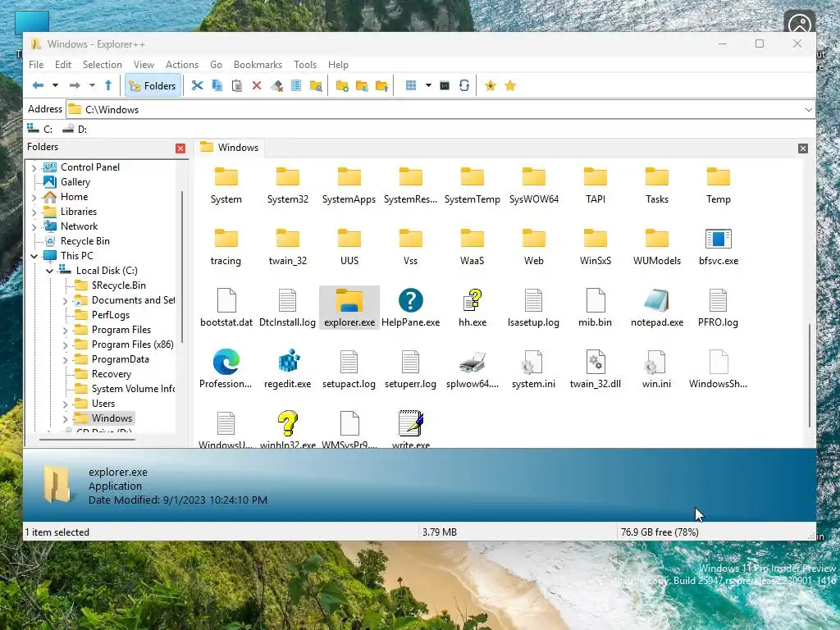Open command prompt from the toolbar
840x630 pixels.
click(x=445, y=85)
